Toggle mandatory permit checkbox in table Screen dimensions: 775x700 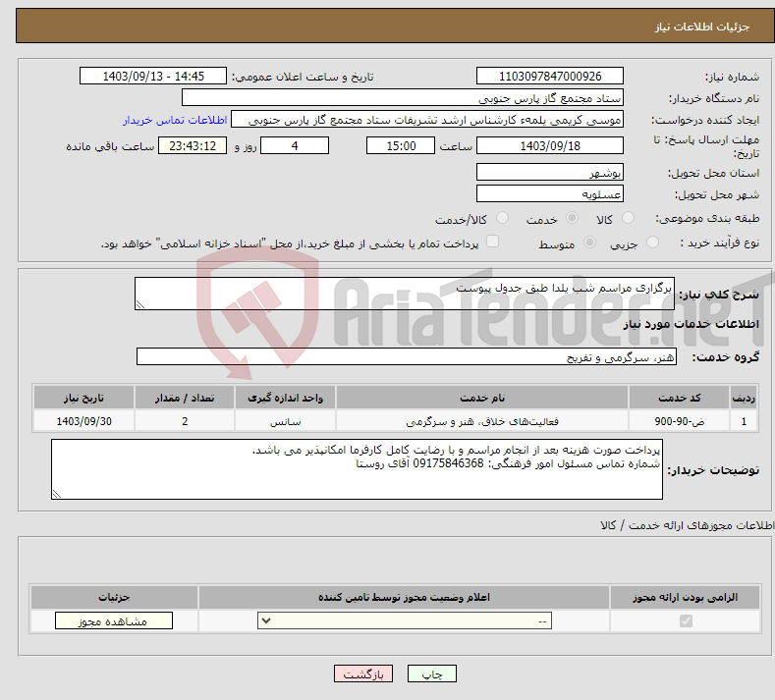pyautogui.click(x=686, y=620)
